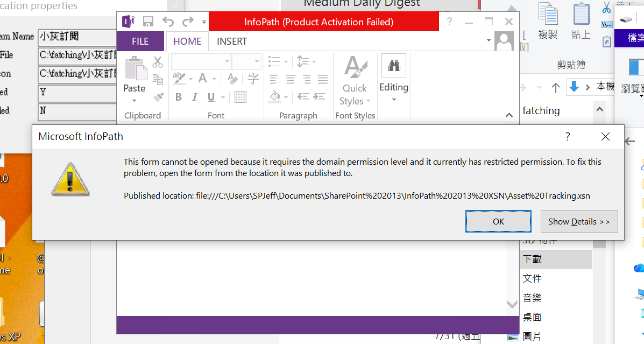The height and width of the screenshot is (344, 644).
Task: Open the FILE tab
Action: point(140,41)
